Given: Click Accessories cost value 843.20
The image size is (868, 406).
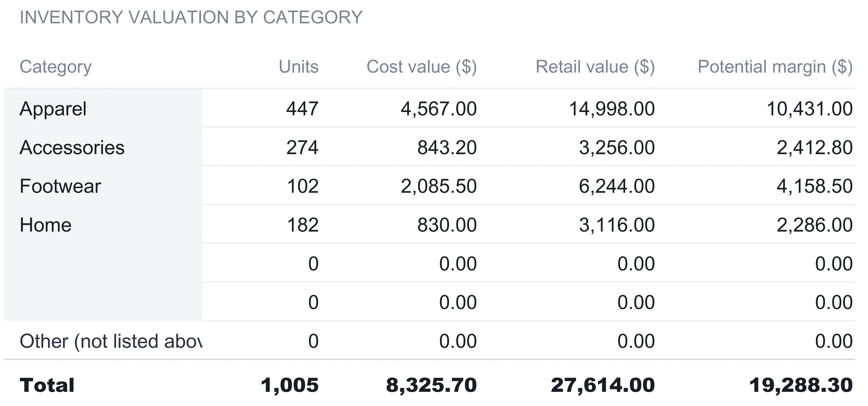Looking at the screenshot, I should [447, 147].
